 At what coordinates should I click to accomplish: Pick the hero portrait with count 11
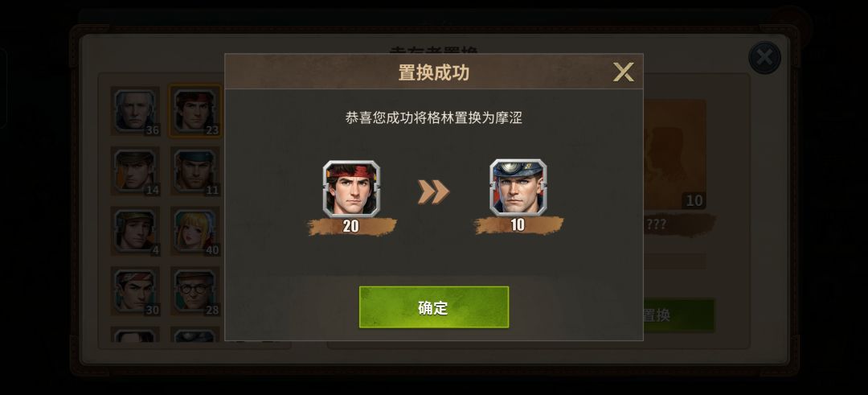194,171
